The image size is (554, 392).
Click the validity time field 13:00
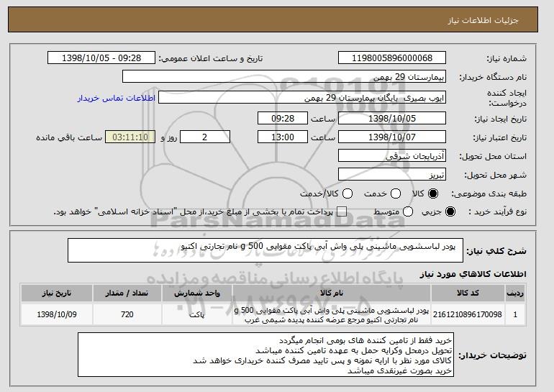point(283,137)
